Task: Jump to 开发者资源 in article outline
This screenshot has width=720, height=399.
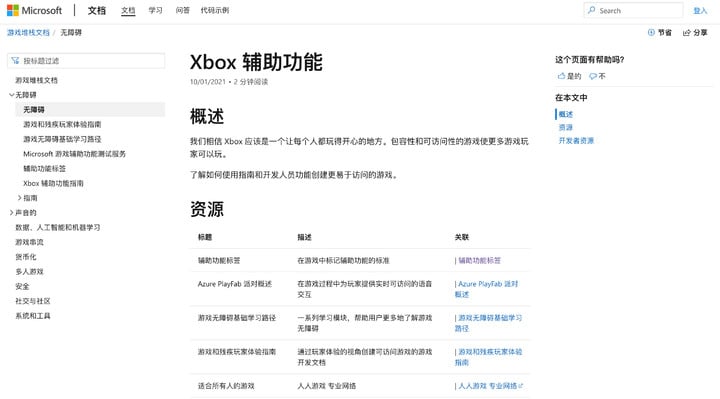Action: coord(576,140)
